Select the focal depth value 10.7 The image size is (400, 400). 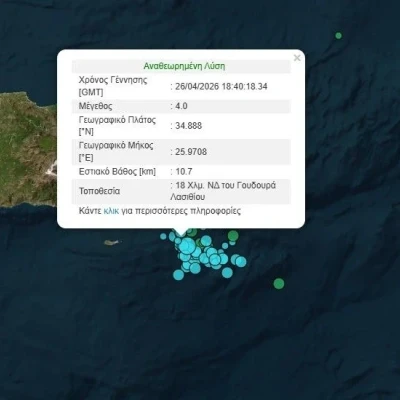coord(184,172)
